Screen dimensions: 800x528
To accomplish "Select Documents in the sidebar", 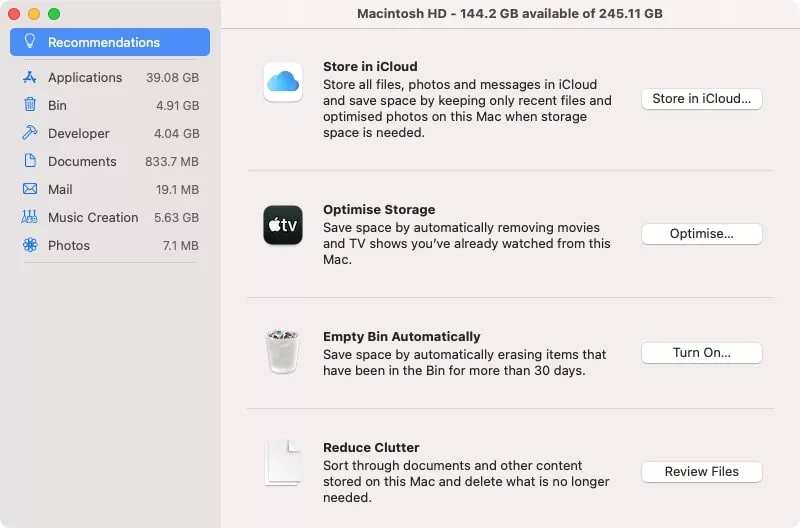I will (x=82, y=161).
